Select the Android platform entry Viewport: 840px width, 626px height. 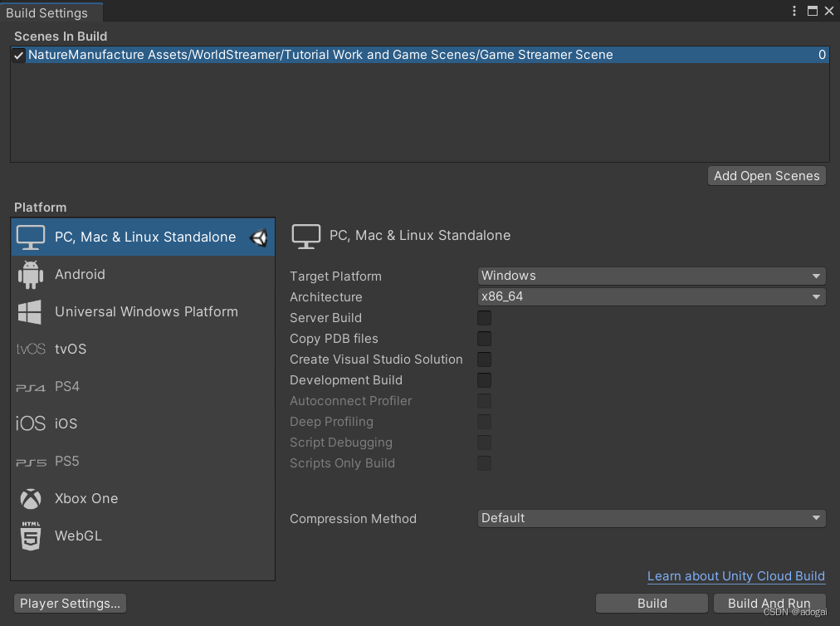[143, 275]
